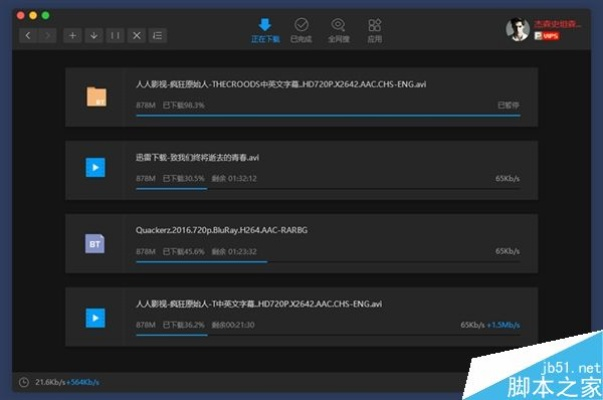603x400 pixels.
Task: Click the folder icon of the first download
Action: point(96,97)
